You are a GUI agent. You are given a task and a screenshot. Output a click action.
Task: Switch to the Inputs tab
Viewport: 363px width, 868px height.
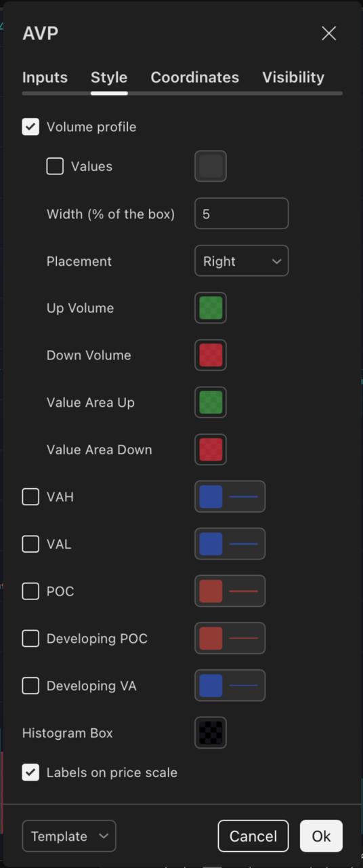pos(45,77)
